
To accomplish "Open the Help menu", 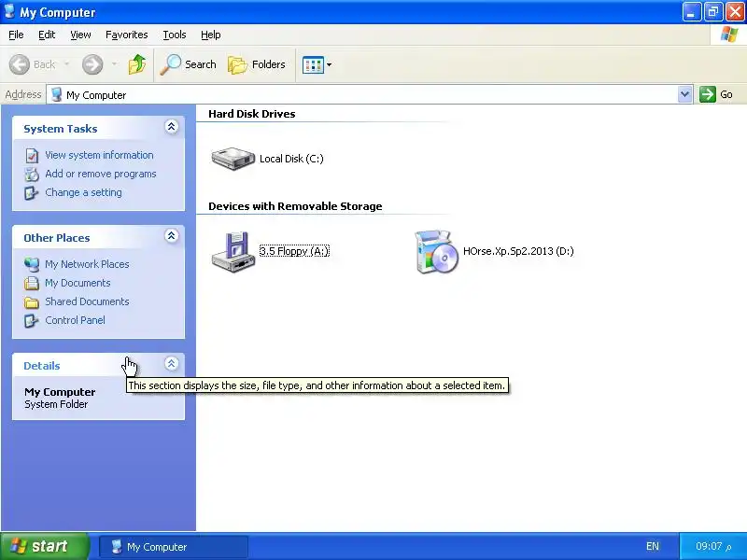I will tap(211, 35).
